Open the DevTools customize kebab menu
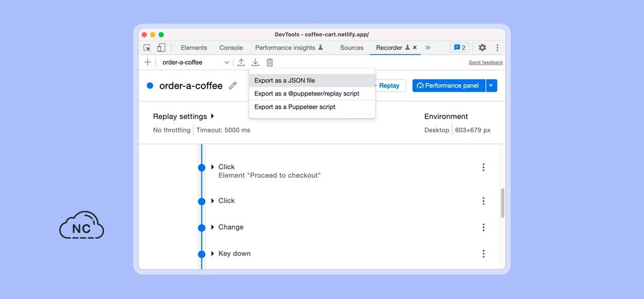 click(497, 47)
